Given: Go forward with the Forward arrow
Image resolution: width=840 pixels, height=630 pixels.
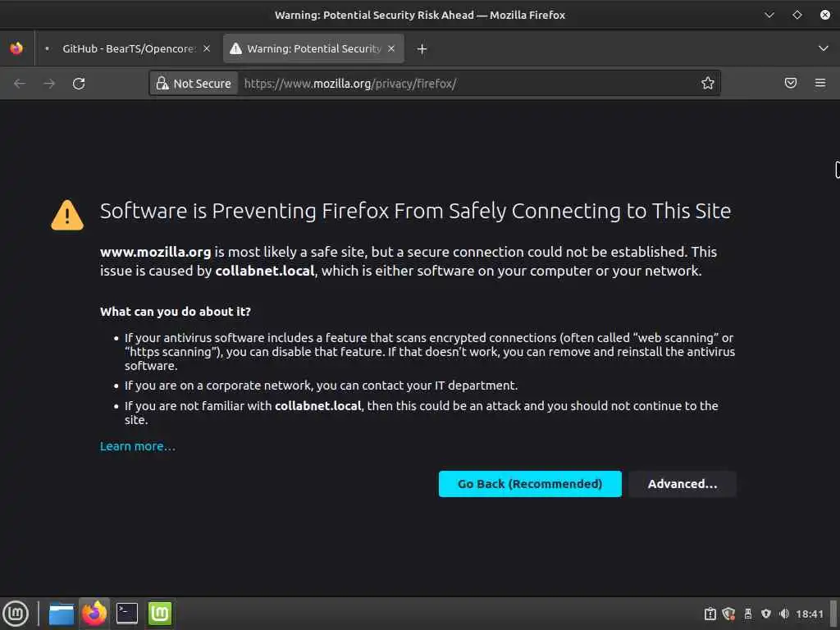Looking at the screenshot, I should [49, 84].
